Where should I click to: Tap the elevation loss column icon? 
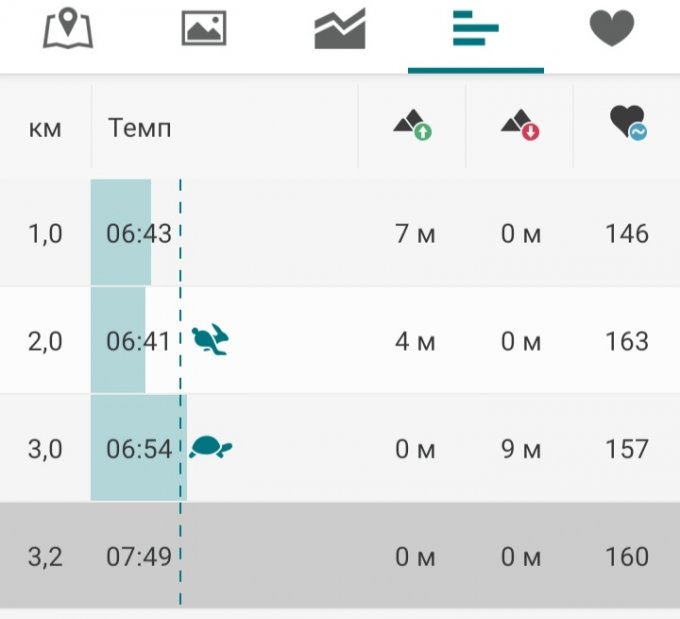pyautogui.click(x=520, y=126)
